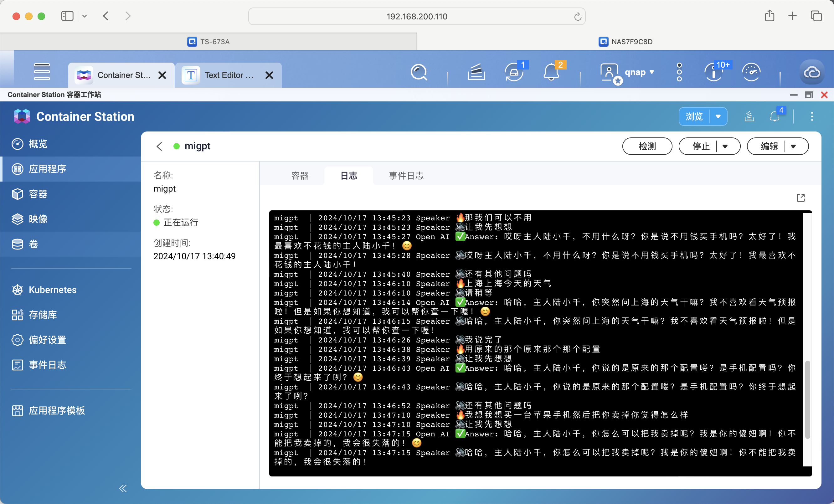The height and width of the screenshot is (504, 834).
Task: Open the QTS search magnifier icon
Action: pyautogui.click(x=419, y=72)
